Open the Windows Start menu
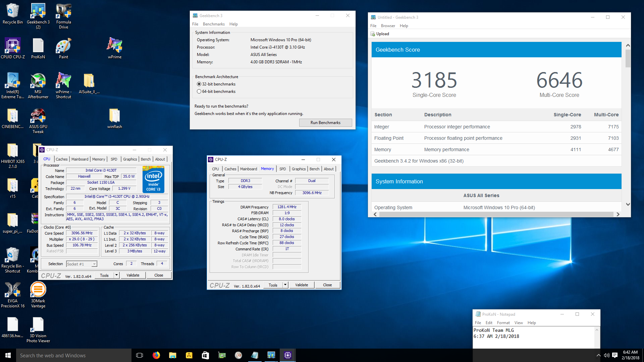The height and width of the screenshot is (362, 644). [x=8, y=355]
